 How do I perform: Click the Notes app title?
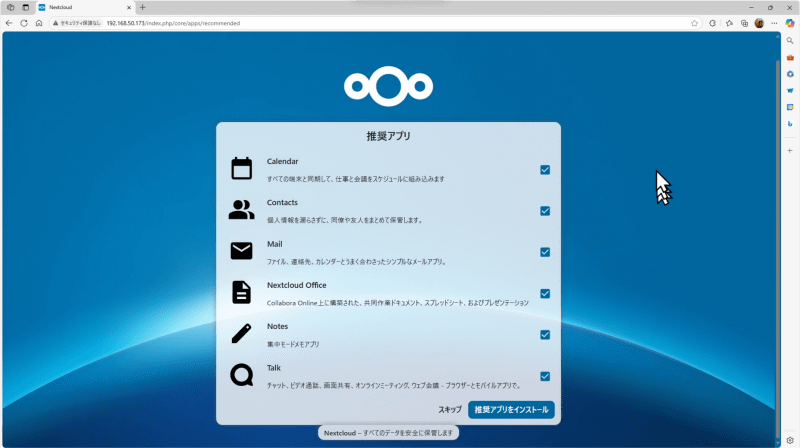tap(278, 327)
